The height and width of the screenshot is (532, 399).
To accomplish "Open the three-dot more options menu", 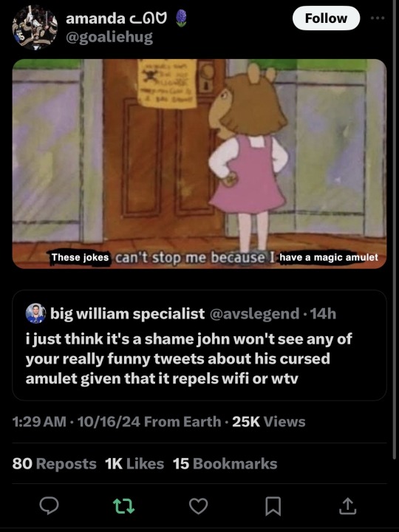I will tap(378, 18).
